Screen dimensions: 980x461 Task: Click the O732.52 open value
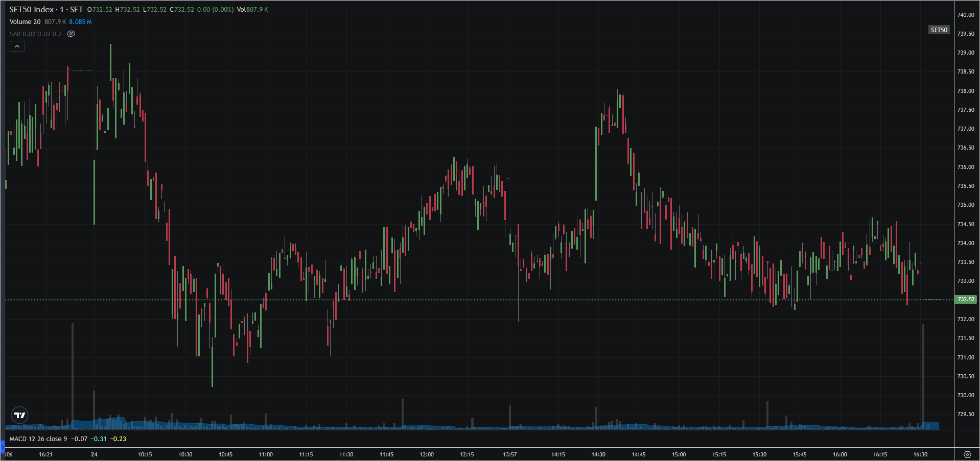(100, 10)
